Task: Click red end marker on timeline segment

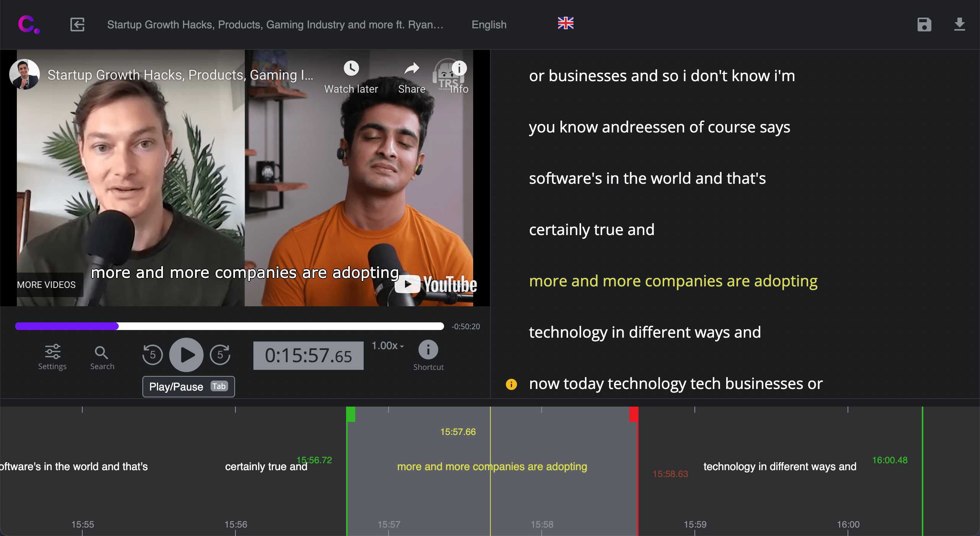Action: pyautogui.click(x=634, y=415)
